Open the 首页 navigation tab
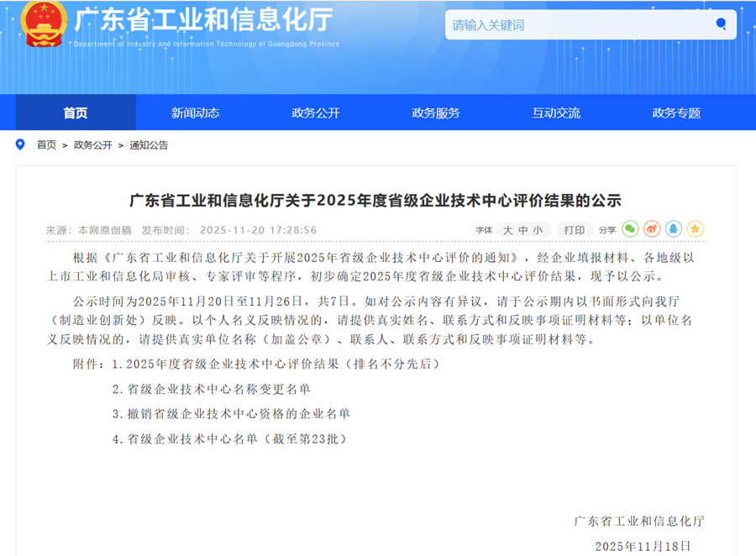The width and height of the screenshot is (756, 556). [x=76, y=113]
